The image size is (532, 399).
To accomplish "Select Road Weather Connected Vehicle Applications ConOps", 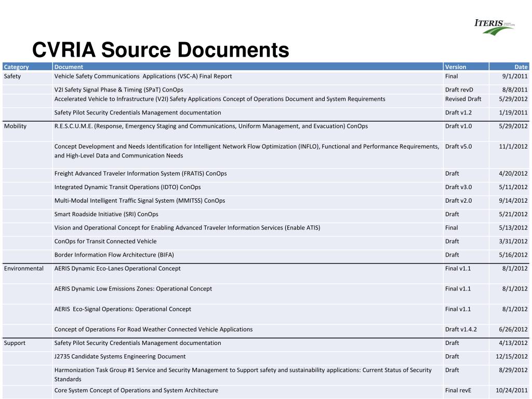I will point(153,329).
